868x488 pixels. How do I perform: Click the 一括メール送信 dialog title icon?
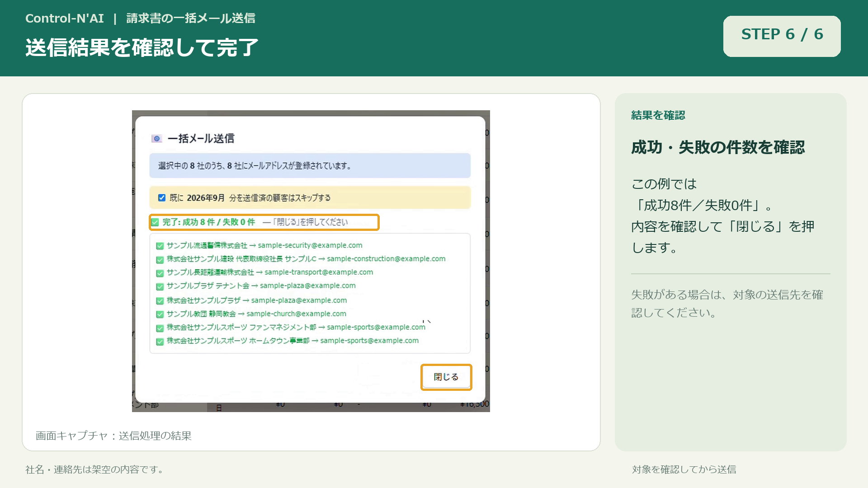tap(156, 139)
